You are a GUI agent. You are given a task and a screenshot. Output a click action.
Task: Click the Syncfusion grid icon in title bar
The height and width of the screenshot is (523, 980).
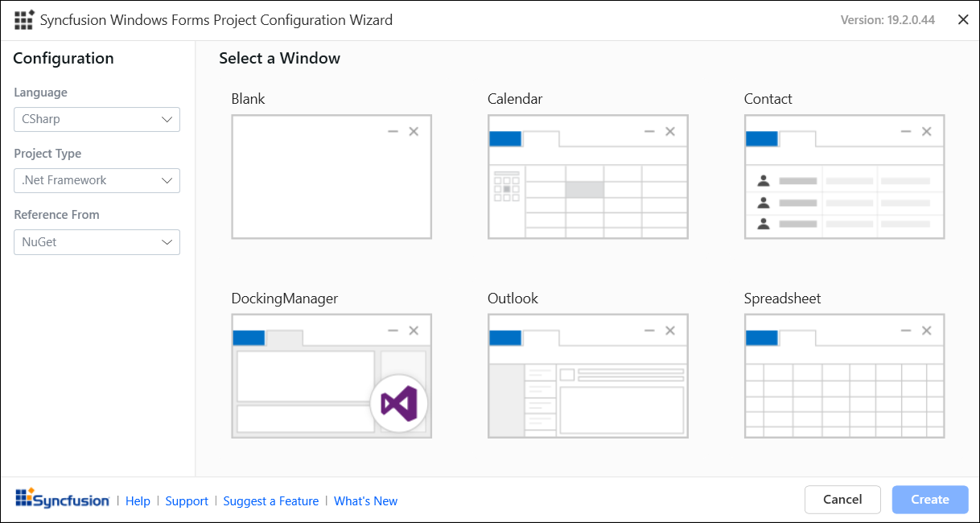pyautogui.click(x=24, y=20)
